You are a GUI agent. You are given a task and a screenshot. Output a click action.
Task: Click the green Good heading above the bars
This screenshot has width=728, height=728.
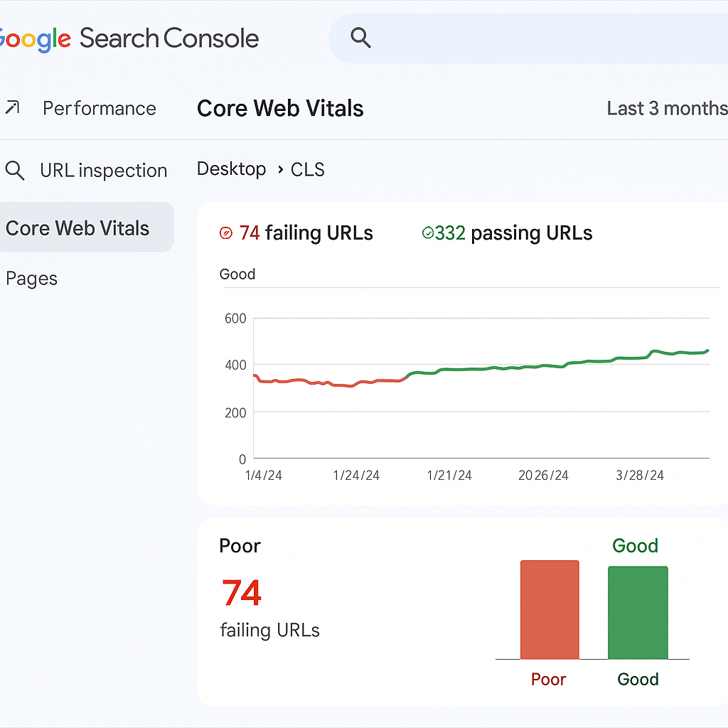click(x=635, y=545)
